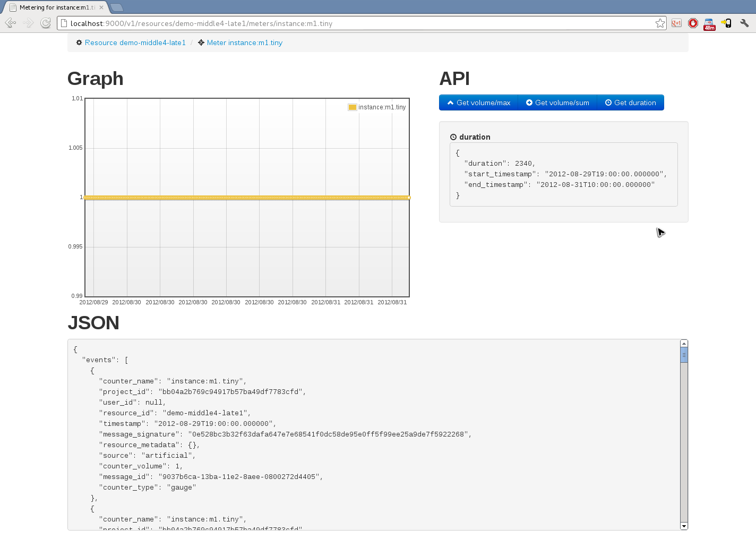This screenshot has height=547, width=756.
Task: Open the Resource demo-middle4-late1 breadcrumb link
Action: (135, 43)
